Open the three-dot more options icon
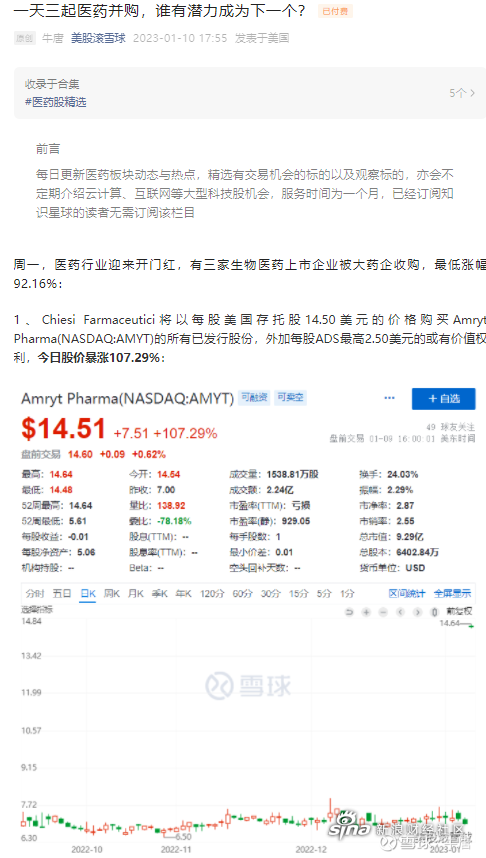This screenshot has width=486, height=858. pos(390,398)
